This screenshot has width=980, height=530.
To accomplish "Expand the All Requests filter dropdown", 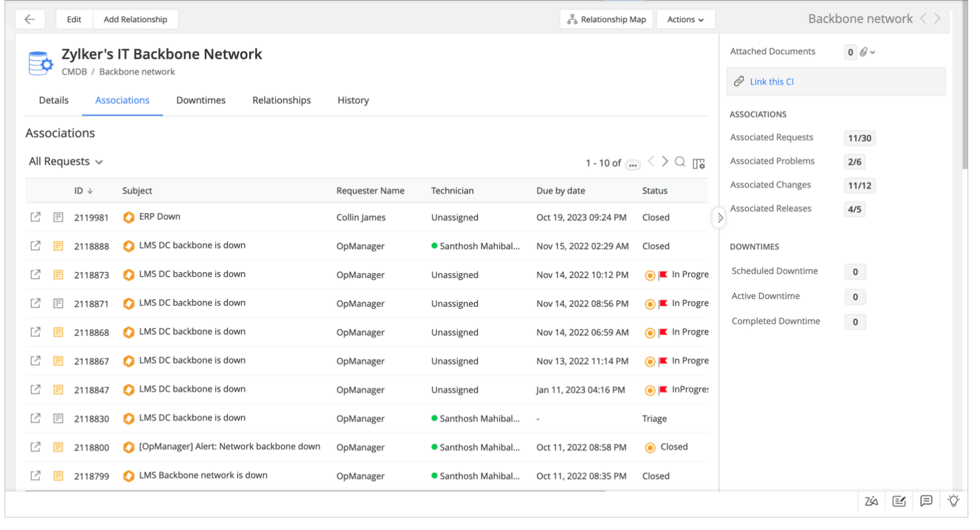I will 66,162.
